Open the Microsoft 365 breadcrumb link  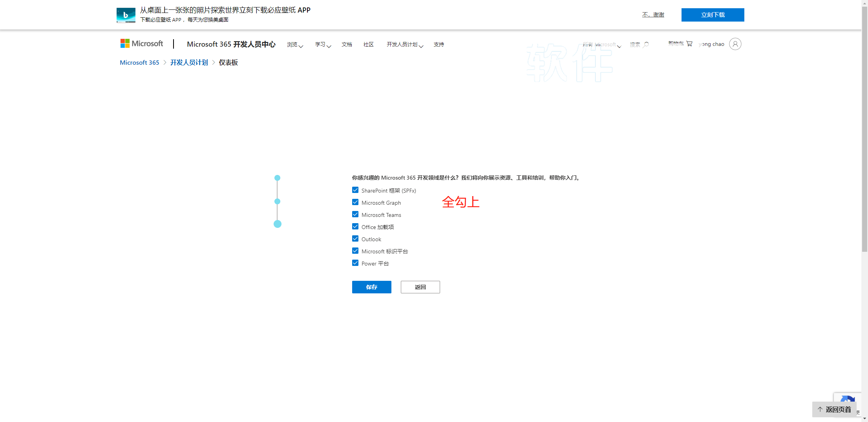pos(139,63)
